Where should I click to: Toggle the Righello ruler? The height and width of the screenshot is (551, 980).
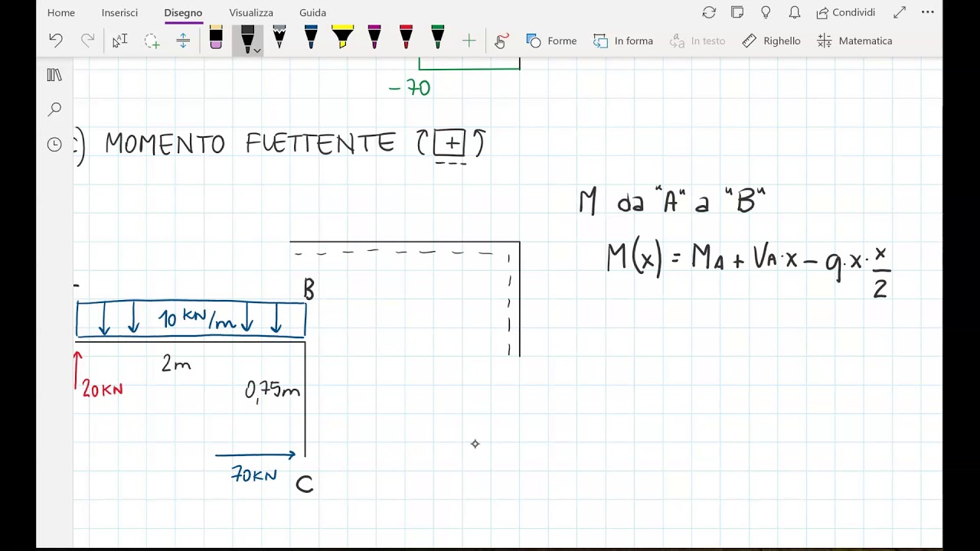771,41
